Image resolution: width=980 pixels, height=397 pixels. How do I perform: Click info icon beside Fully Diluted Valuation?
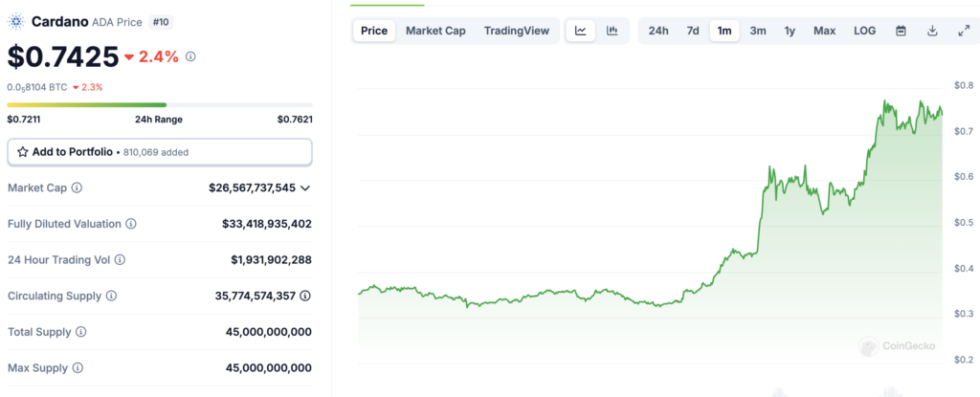[x=131, y=224]
